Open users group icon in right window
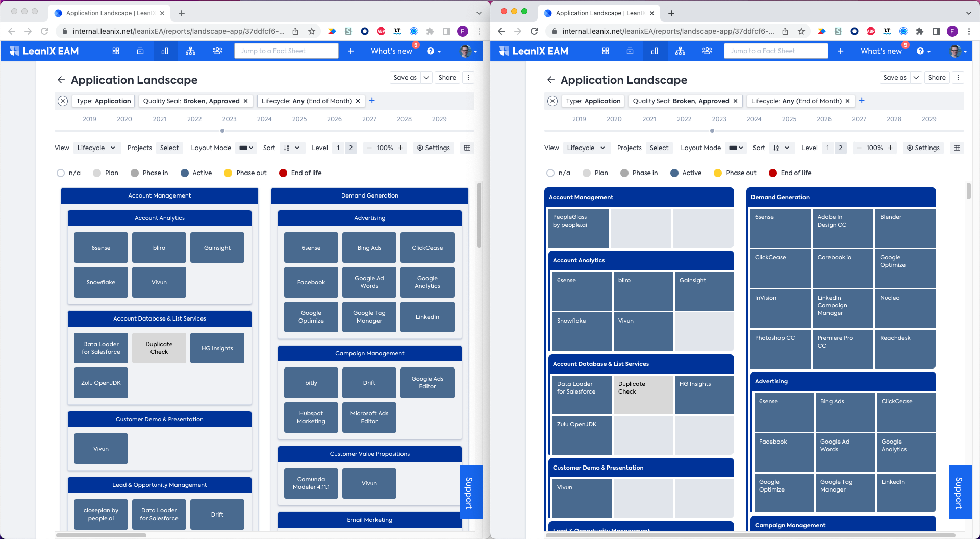This screenshot has width=980, height=539. click(x=707, y=51)
